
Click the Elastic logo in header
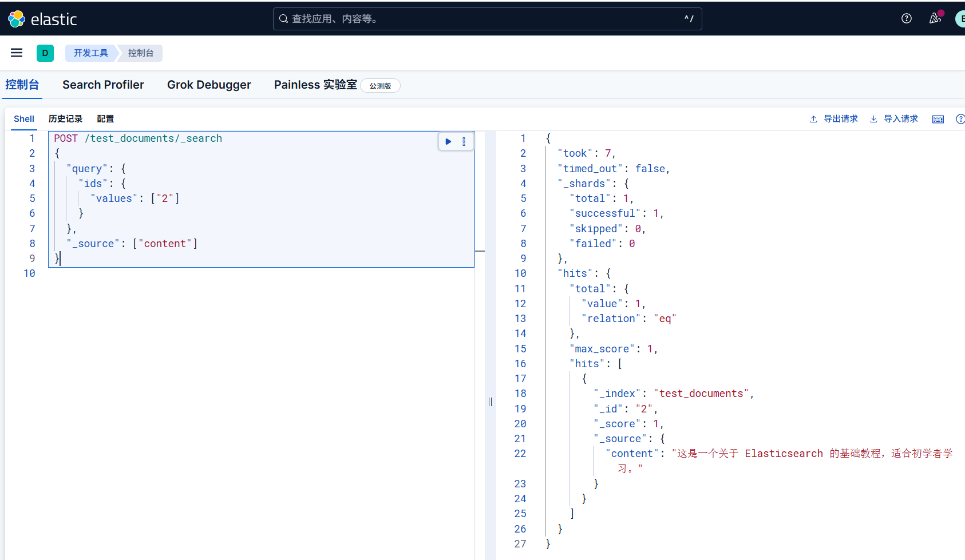click(42, 19)
